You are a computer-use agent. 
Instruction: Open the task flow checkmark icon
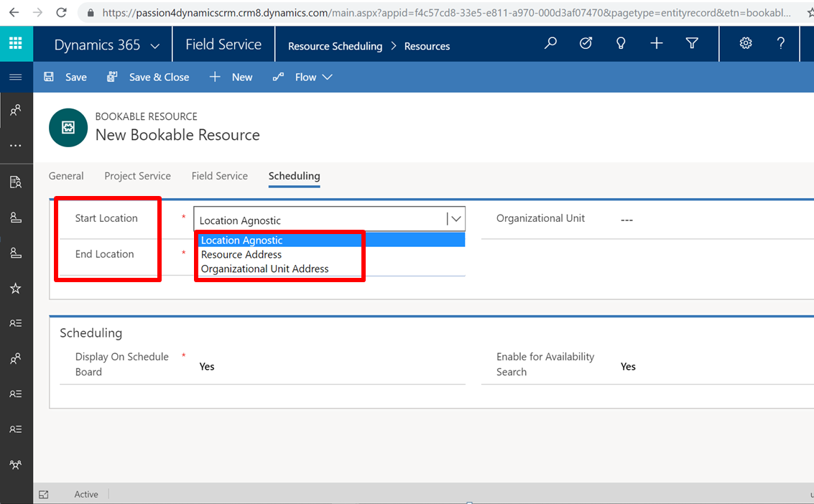(586, 44)
